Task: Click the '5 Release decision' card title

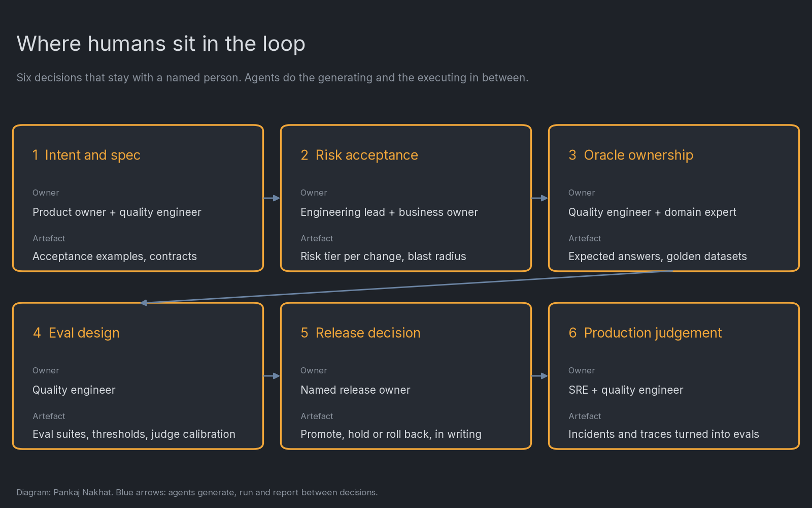Action: tap(360, 333)
